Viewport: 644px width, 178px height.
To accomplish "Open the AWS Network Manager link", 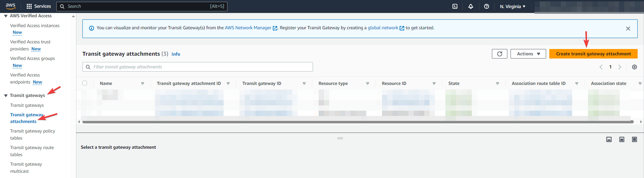I will (x=248, y=28).
